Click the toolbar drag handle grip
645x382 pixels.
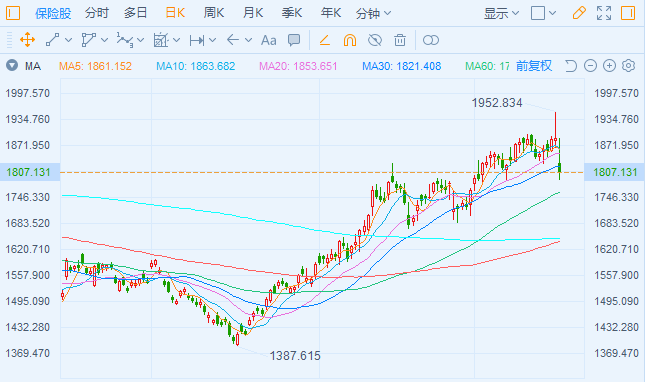[9, 40]
